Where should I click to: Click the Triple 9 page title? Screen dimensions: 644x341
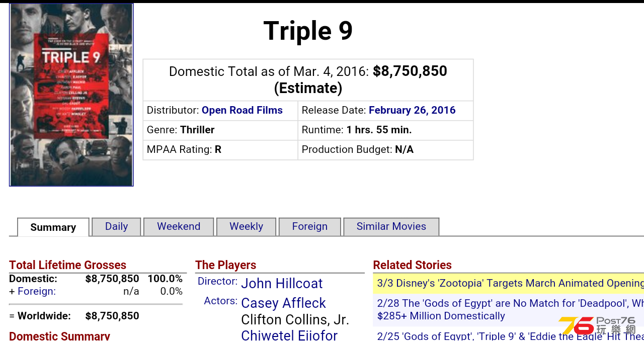pyautogui.click(x=308, y=31)
